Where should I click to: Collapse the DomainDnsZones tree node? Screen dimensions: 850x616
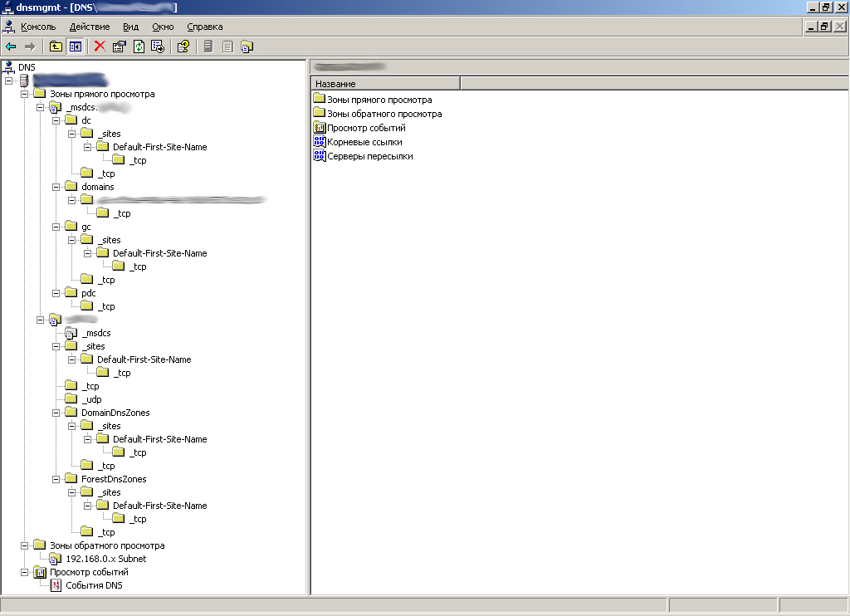56,413
